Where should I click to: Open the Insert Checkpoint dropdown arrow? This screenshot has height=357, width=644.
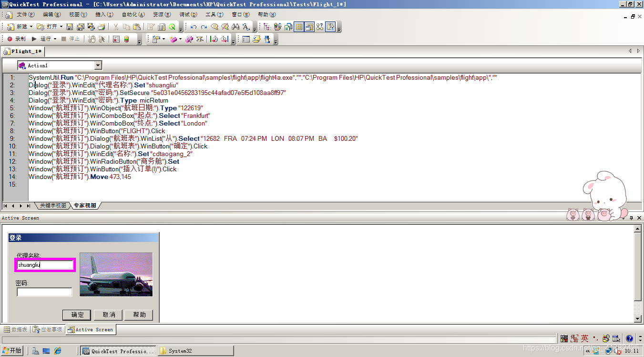[164, 39]
